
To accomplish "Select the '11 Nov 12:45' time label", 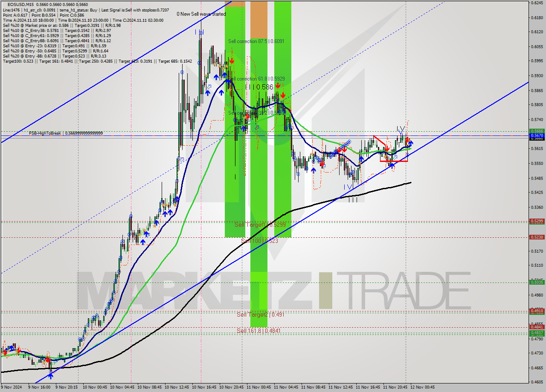I will pyautogui.click(x=340, y=387).
